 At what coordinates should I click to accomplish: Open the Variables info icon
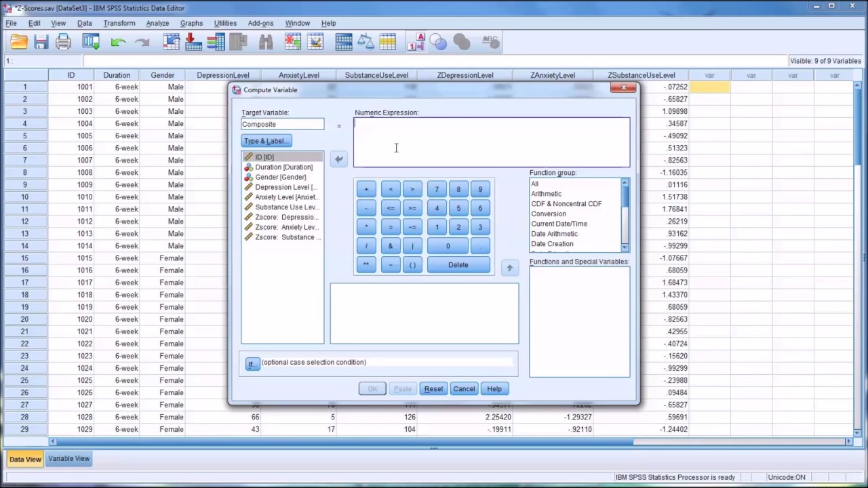click(x=216, y=42)
